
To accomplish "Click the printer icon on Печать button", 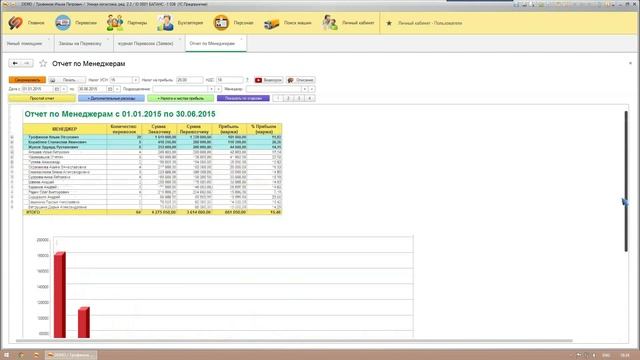I will point(53,80).
